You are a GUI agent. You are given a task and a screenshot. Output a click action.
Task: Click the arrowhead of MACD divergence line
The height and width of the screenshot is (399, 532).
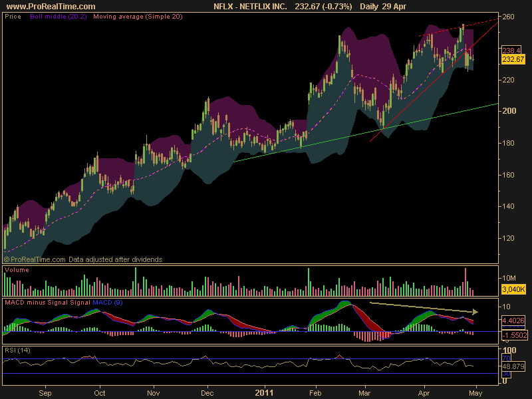click(475, 311)
